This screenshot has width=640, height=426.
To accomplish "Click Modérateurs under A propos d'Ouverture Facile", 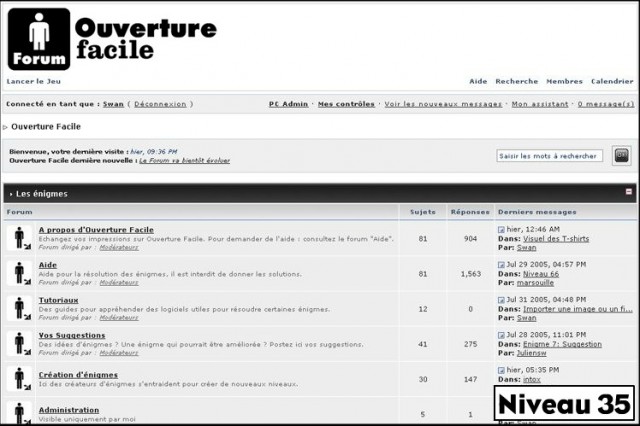I will tap(119, 247).
